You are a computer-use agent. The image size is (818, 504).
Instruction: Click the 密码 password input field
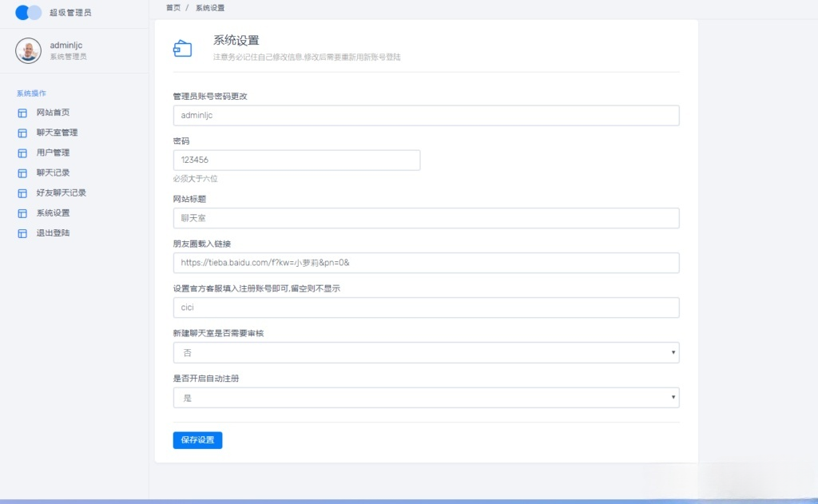296,160
